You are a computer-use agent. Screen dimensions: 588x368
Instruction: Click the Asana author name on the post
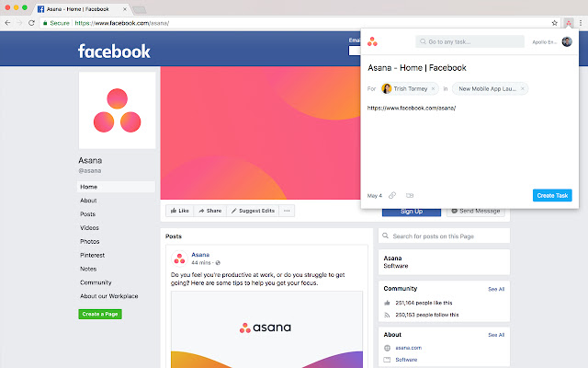pyautogui.click(x=200, y=255)
